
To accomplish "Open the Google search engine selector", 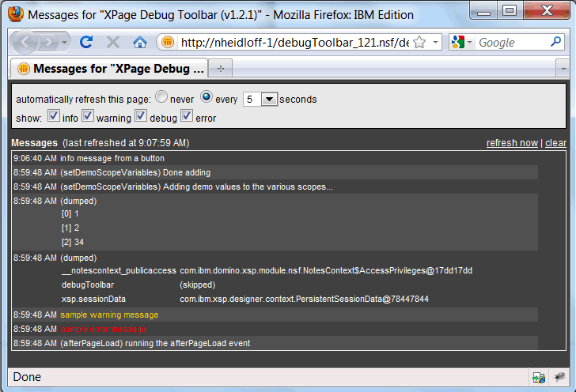I will (461, 42).
